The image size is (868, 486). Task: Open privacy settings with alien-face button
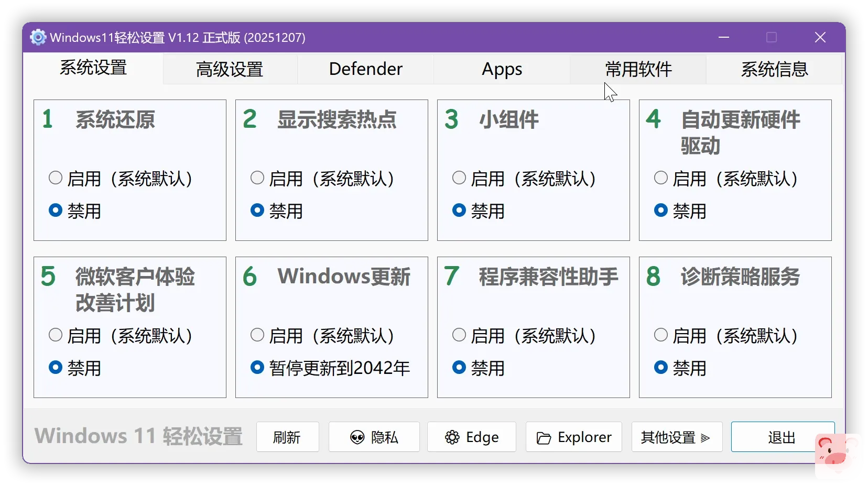click(x=374, y=437)
